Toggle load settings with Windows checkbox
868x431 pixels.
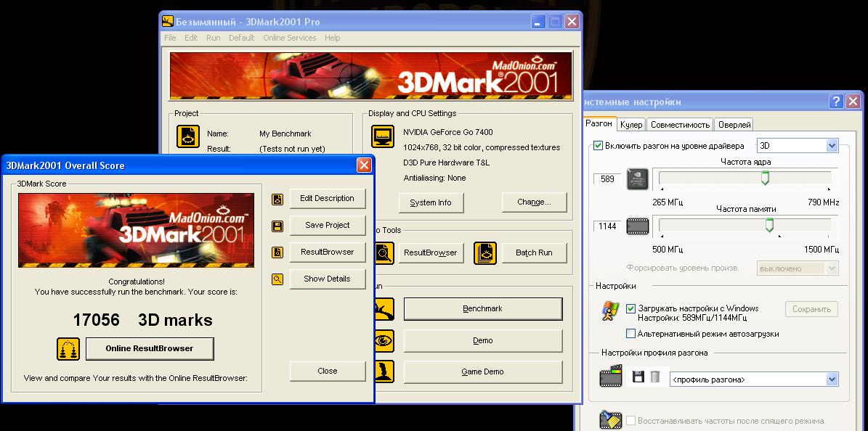click(630, 308)
